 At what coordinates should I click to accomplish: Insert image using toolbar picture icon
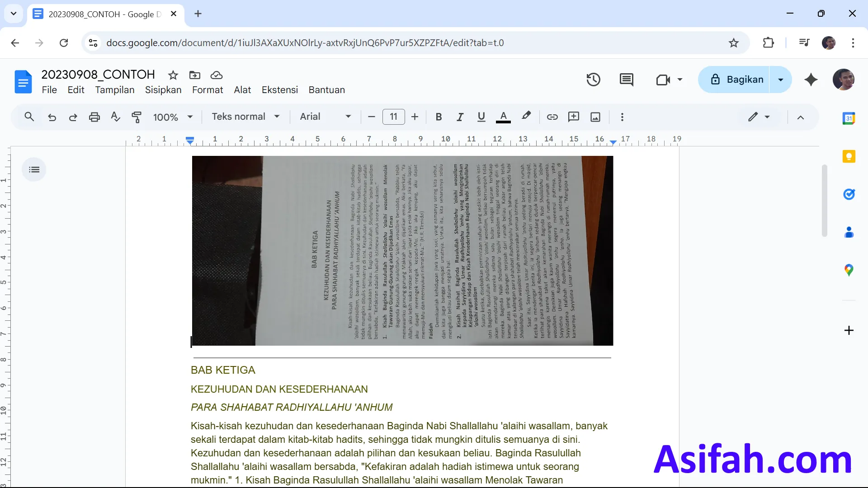[595, 117]
